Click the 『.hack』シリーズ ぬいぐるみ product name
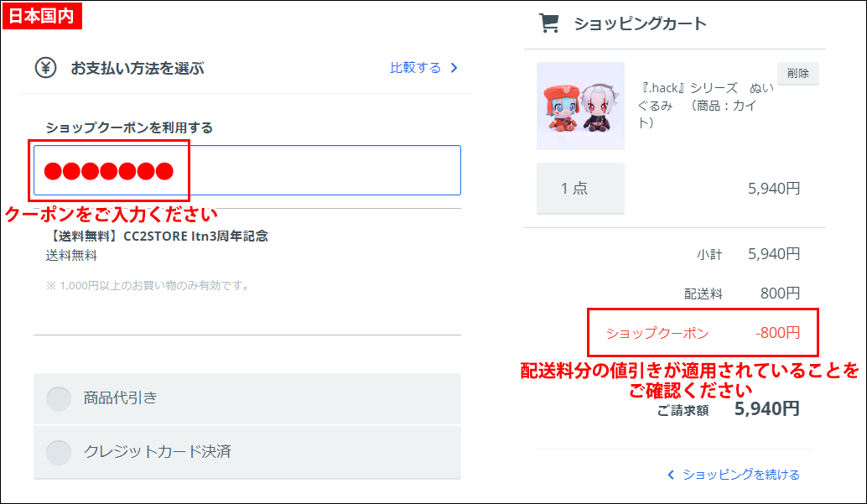Image resolution: width=867 pixels, height=504 pixels. point(704,105)
